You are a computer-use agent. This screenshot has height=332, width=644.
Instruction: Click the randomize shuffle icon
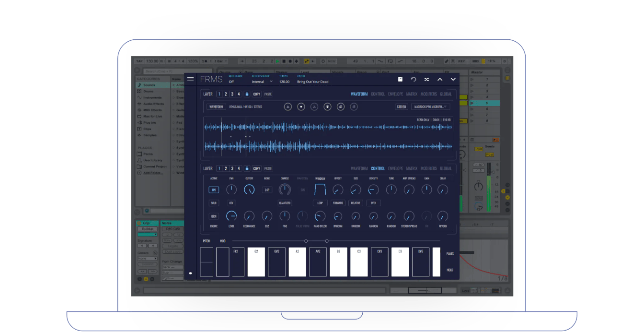click(426, 79)
